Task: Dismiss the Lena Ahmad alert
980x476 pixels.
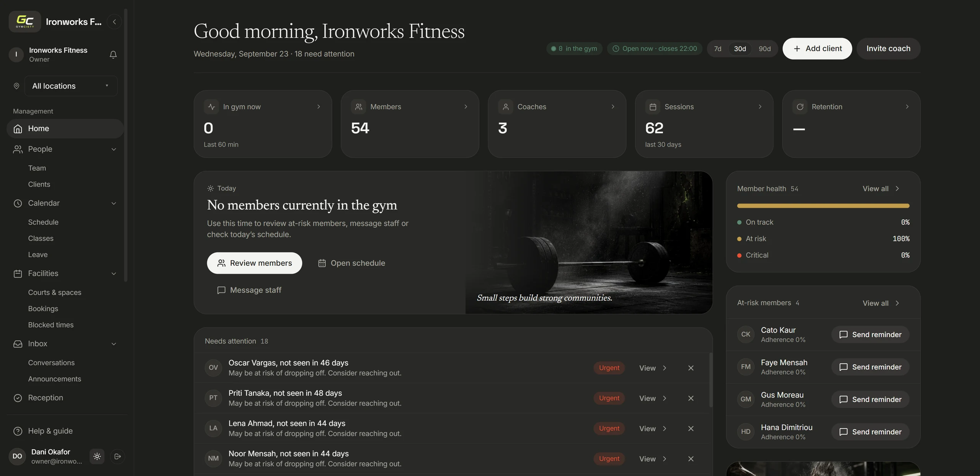Action: (691, 428)
